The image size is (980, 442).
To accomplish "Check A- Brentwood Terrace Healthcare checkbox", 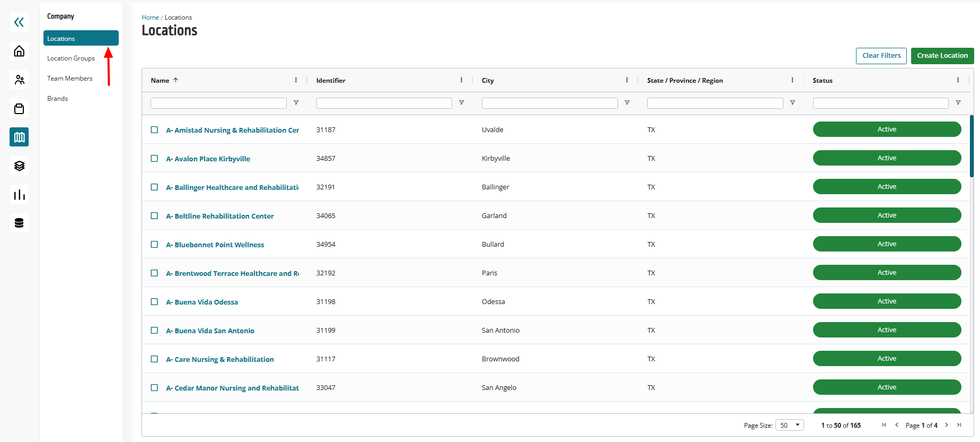I will point(154,273).
